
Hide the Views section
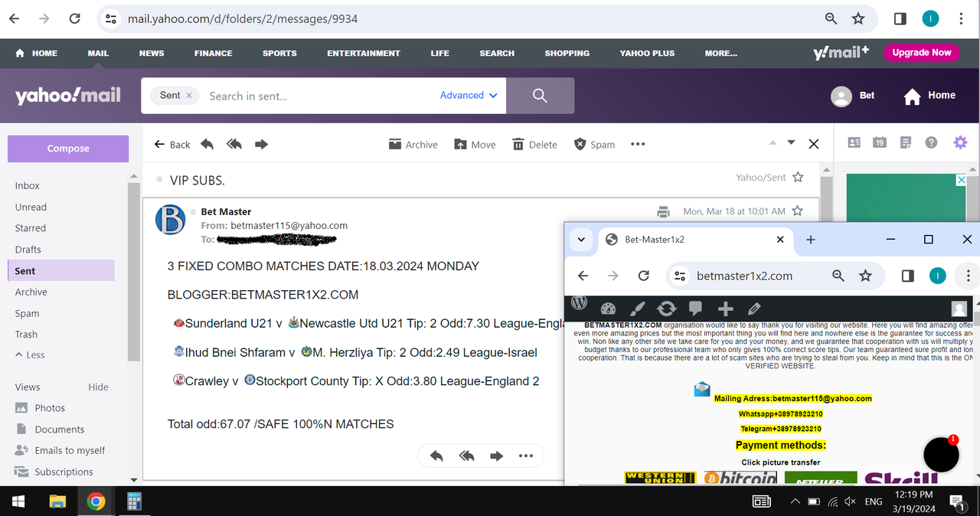tap(98, 387)
